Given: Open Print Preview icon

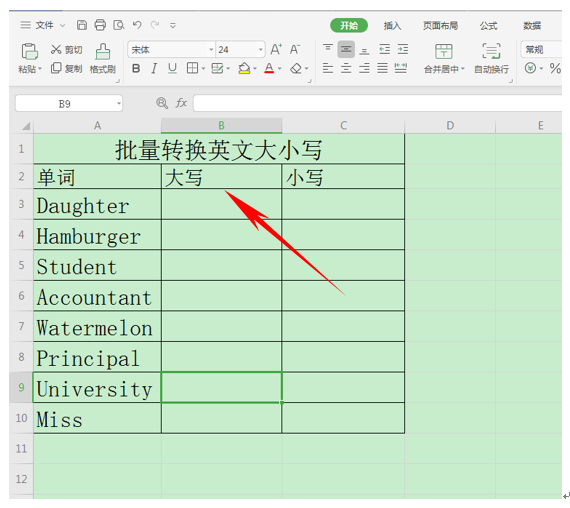Looking at the screenshot, I should [119, 25].
